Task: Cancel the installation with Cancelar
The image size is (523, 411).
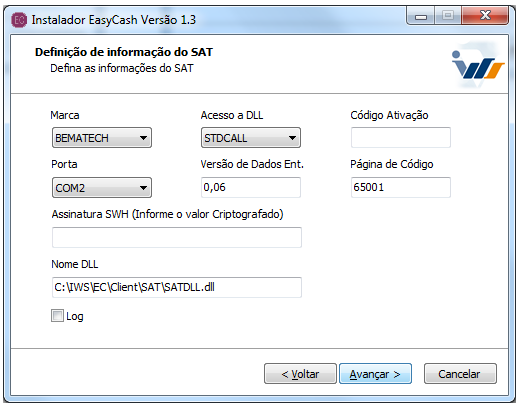Action: [x=460, y=374]
